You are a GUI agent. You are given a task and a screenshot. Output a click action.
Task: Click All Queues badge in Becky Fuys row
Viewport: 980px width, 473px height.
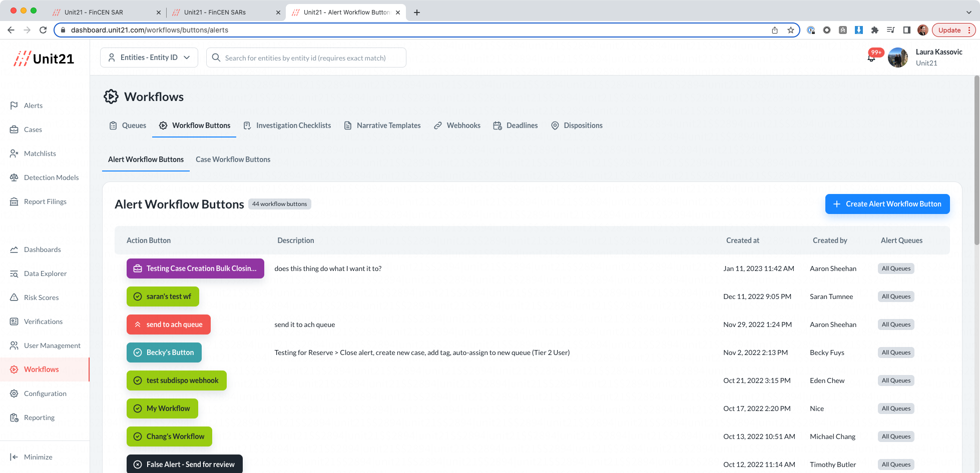(896, 352)
